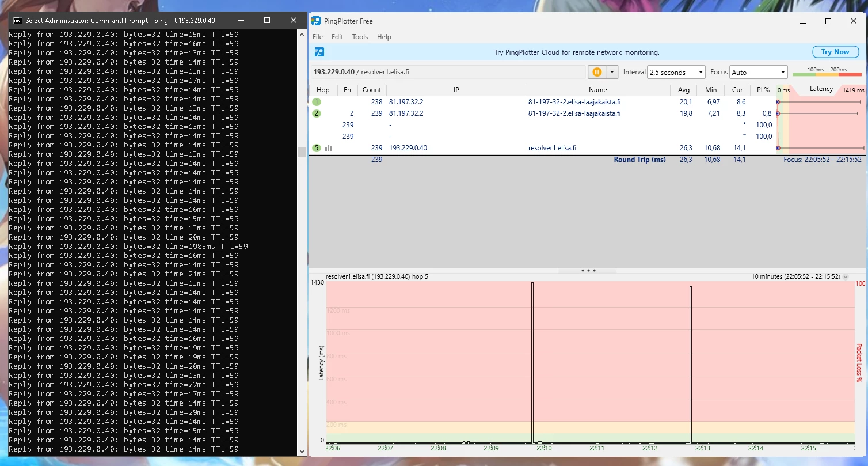Click the Focus: 22:05:52 - 22:15:52 text
868x466 pixels.
pos(823,160)
